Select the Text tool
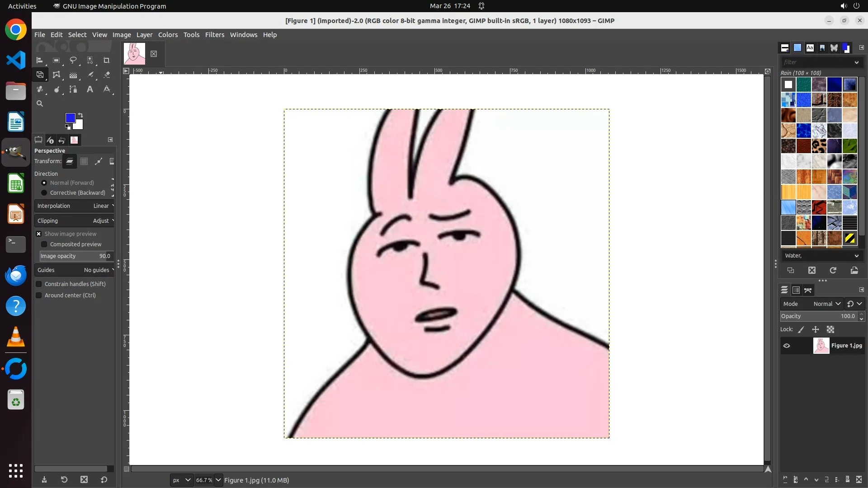The width and height of the screenshot is (868, 488). click(x=90, y=89)
